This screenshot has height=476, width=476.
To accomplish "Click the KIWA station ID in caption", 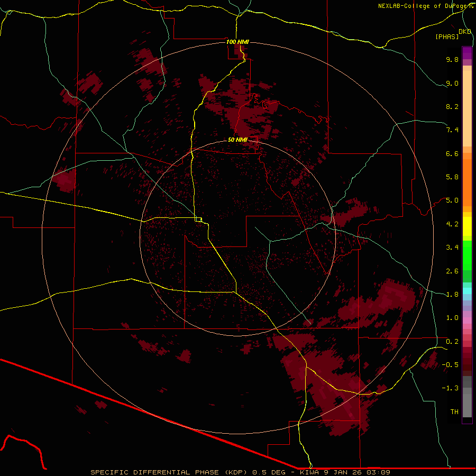I will click(309, 472).
